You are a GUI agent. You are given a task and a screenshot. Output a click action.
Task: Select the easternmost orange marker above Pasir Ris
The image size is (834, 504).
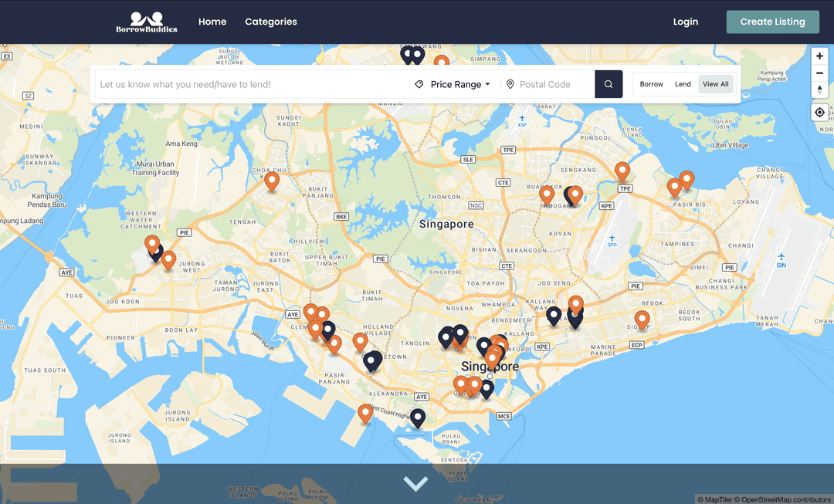tap(687, 181)
